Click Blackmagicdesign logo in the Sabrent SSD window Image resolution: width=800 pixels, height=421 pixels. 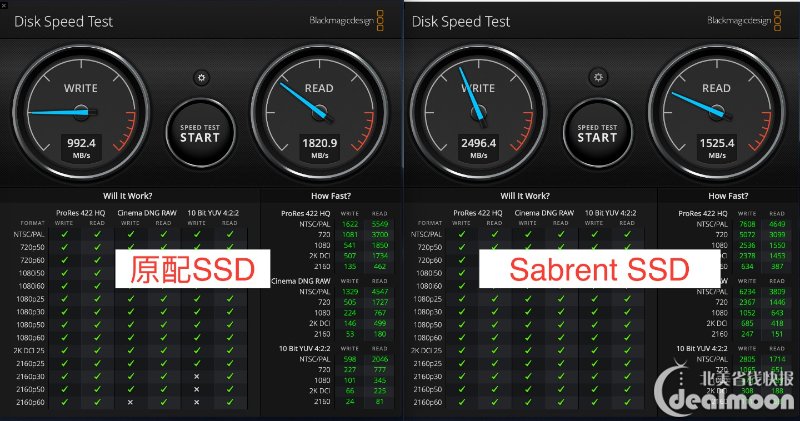pos(744,20)
